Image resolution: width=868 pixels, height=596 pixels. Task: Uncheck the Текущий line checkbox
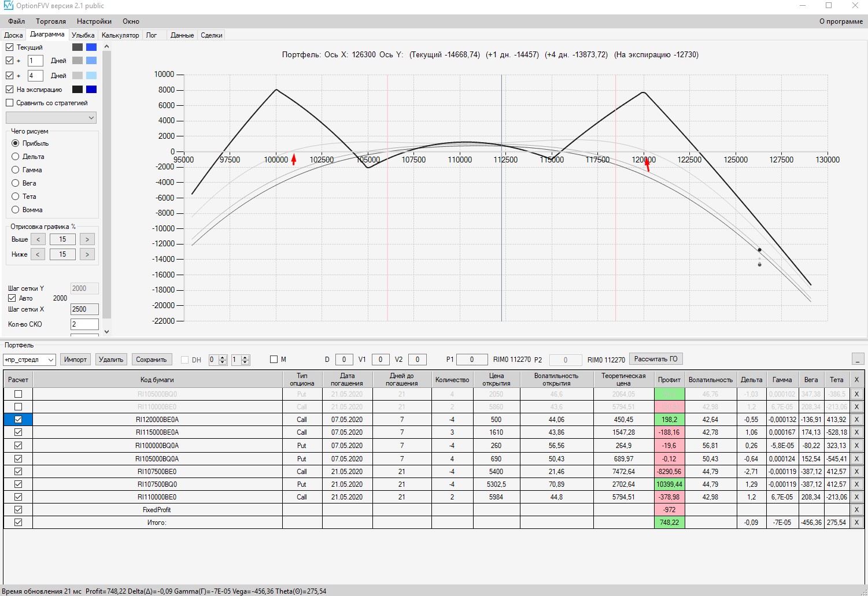click(9, 47)
